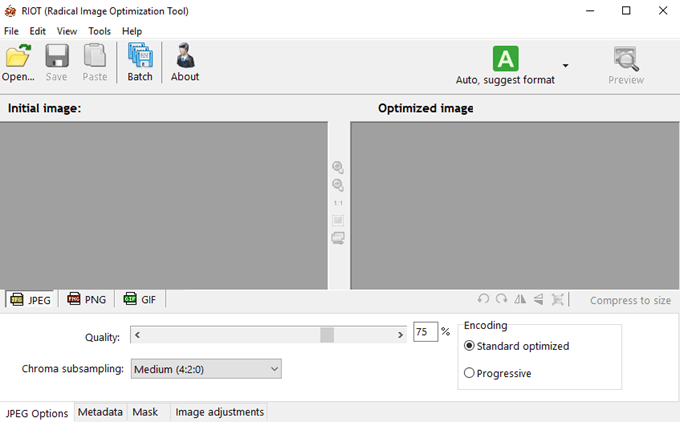The width and height of the screenshot is (680, 422).
Task: Click the Optimized image preview pane
Action: [515, 205]
